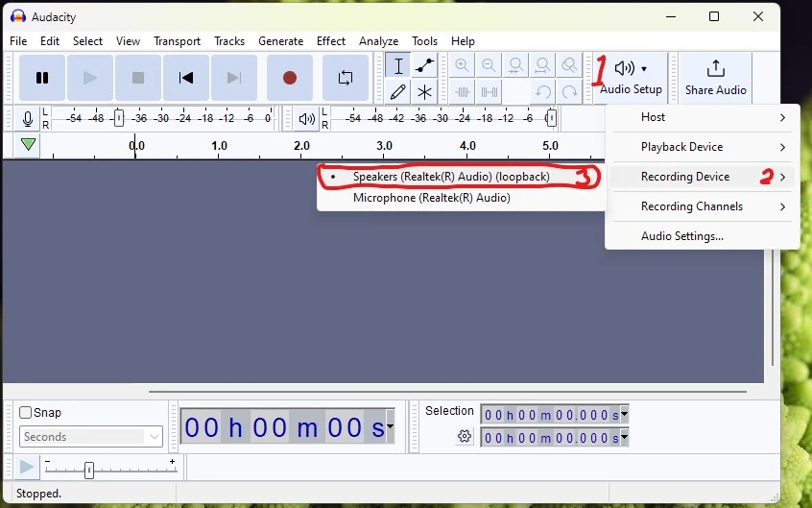Click the Audacity headphones logo in the title bar
Viewport: 812px width, 508px height.
tap(18, 16)
